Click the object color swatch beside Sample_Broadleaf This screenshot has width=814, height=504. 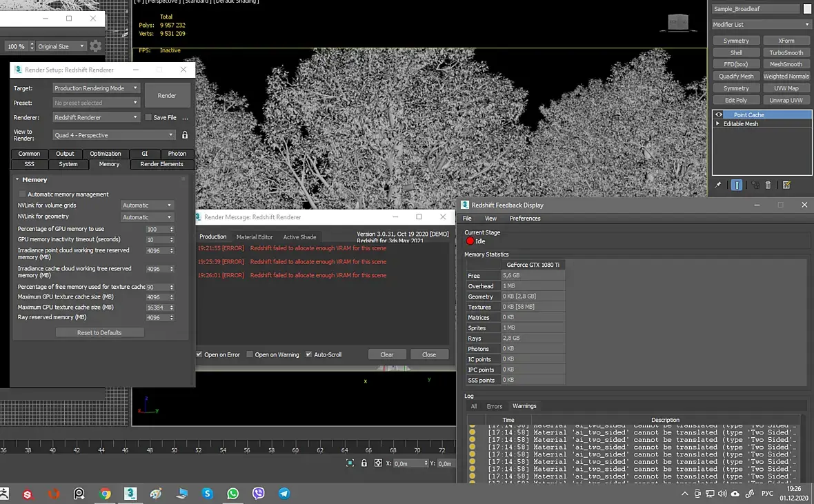[x=806, y=9]
